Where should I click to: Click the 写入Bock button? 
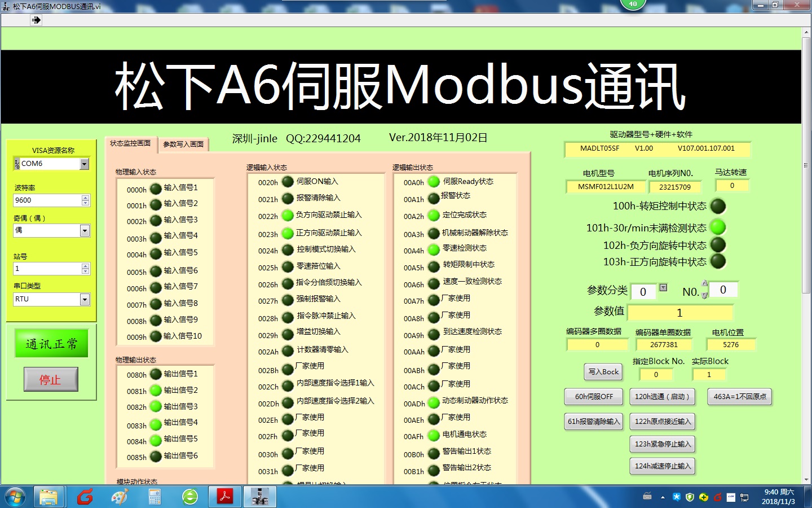[603, 372]
